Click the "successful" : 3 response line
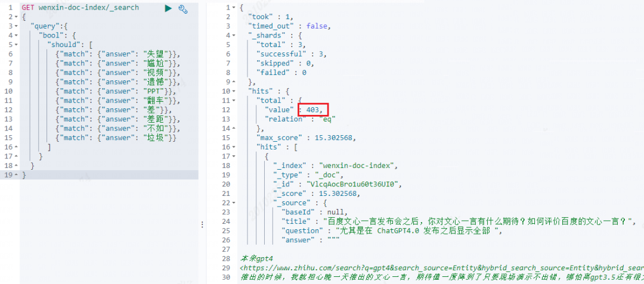This screenshot has width=644, height=284. [x=292, y=54]
